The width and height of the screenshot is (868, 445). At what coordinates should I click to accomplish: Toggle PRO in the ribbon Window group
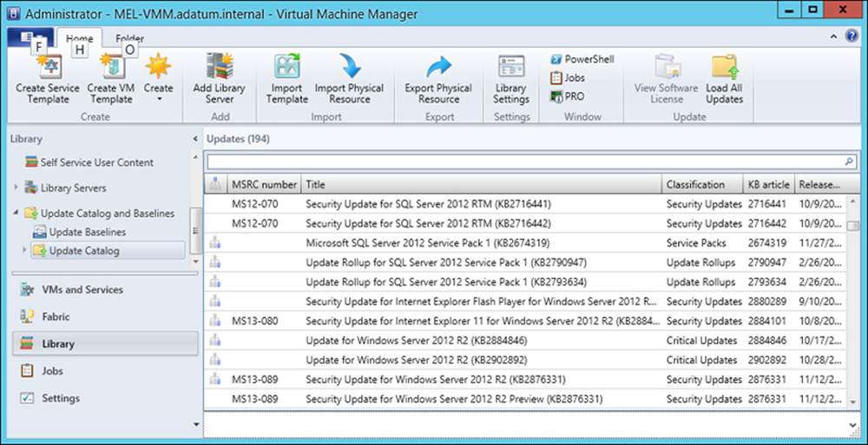[x=567, y=96]
